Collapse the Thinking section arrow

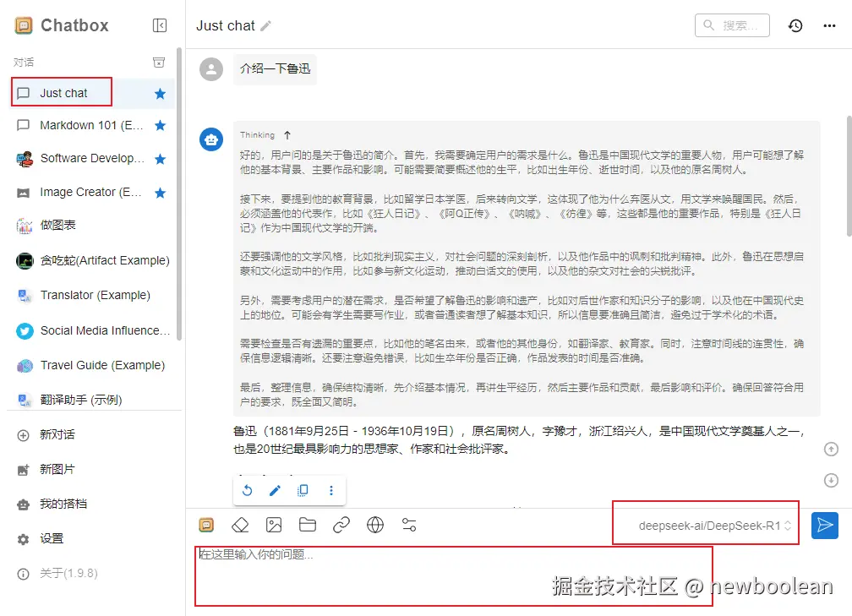coord(287,134)
